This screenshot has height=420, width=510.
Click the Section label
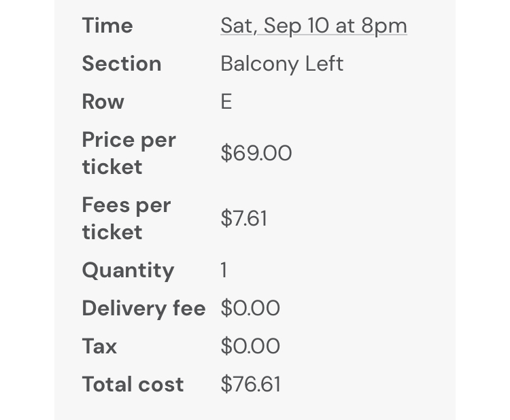[122, 64]
